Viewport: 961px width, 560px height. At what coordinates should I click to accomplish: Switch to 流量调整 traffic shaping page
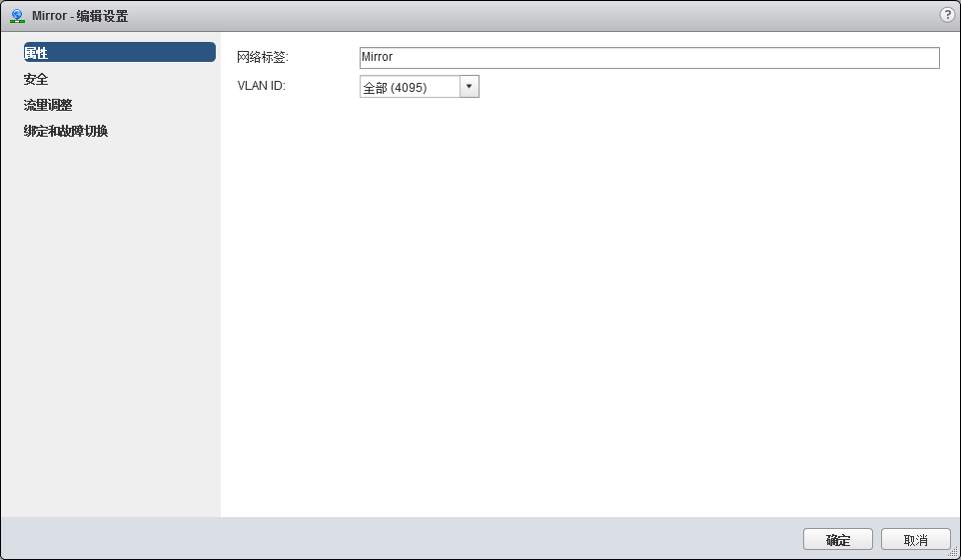coord(48,105)
